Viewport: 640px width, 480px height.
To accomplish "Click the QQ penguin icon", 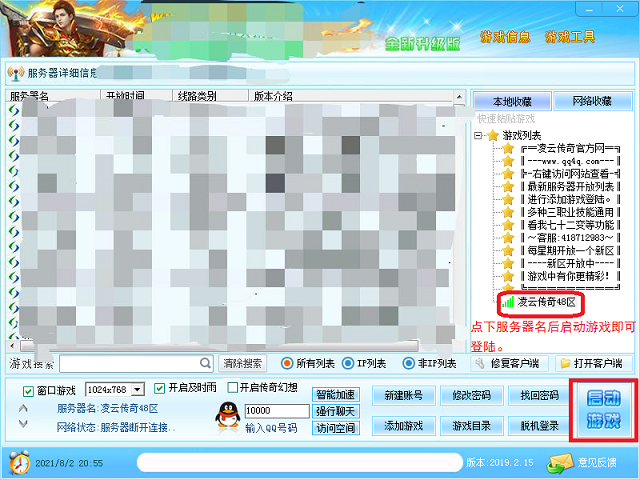I will [x=227, y=415].
